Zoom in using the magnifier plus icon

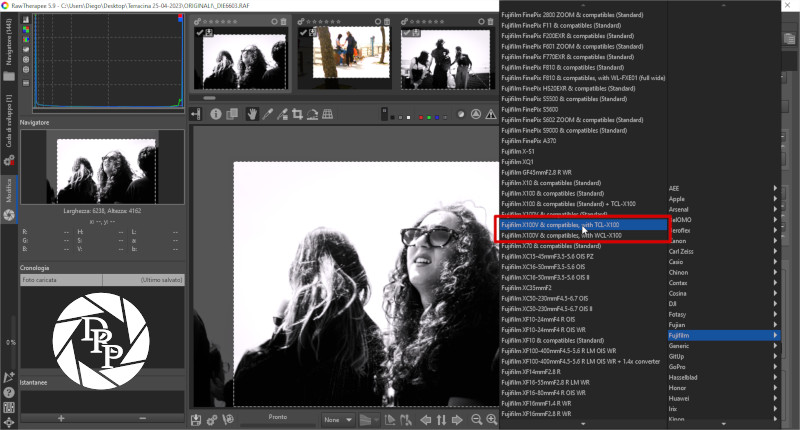(x=492, y=420)
